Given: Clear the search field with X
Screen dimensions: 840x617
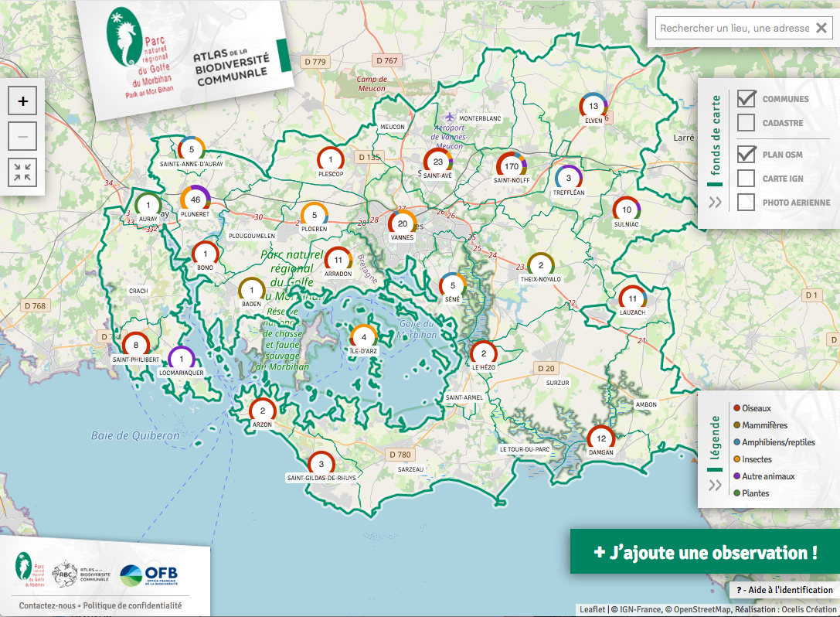Looking at the screenshot, I should pos(821,28).
